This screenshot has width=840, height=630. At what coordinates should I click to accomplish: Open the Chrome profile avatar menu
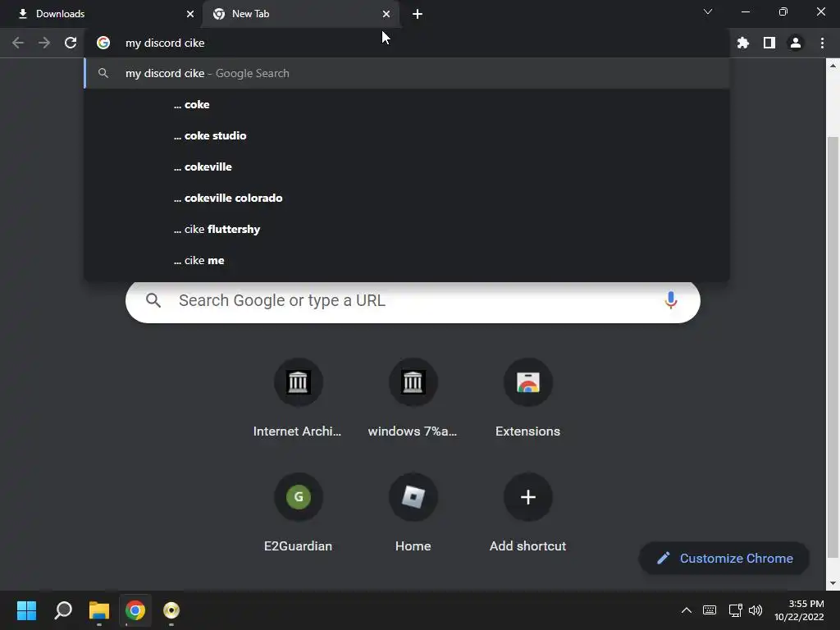point(796,43)
